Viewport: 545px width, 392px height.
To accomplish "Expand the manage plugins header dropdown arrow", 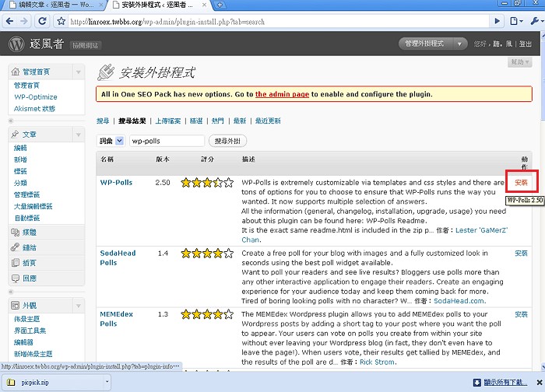I will [459, 44].
